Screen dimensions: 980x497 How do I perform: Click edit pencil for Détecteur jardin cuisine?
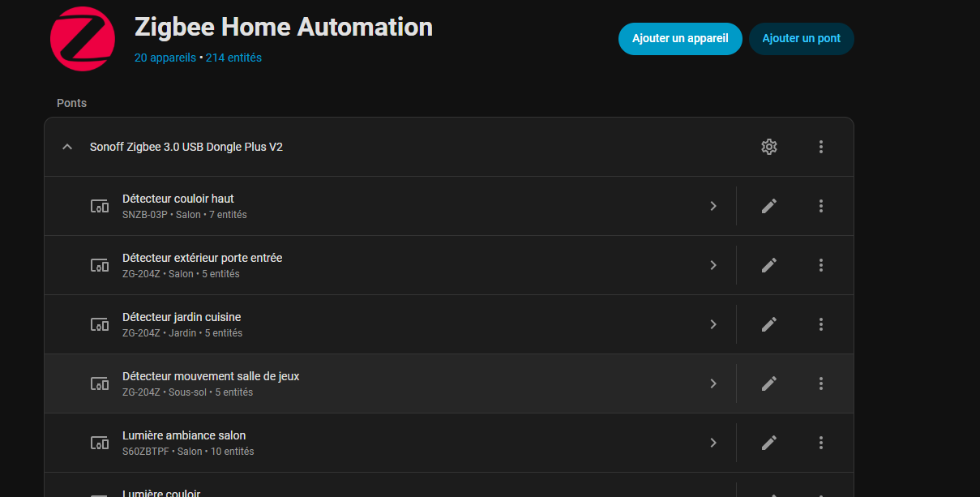point(769,324)
